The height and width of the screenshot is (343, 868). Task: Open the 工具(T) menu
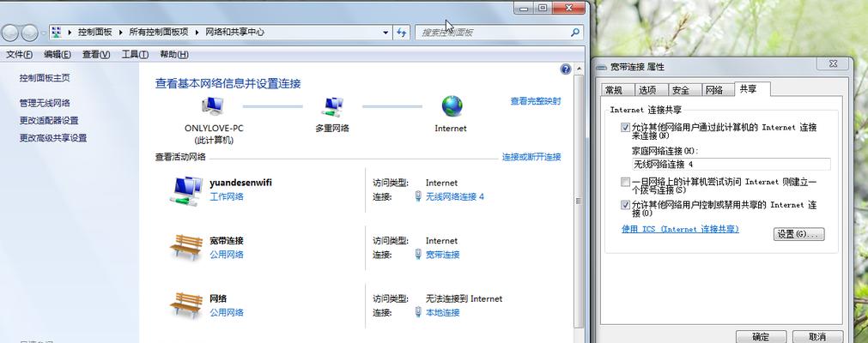coord(135,54)
